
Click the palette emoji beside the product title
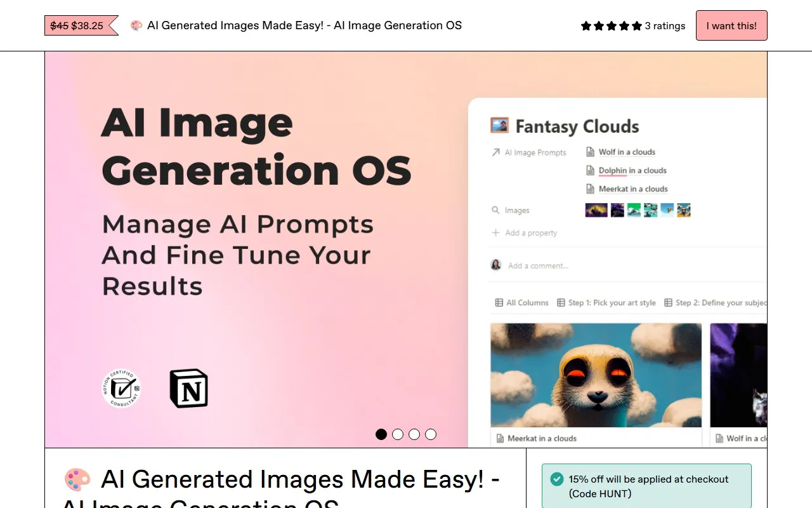(x=77, y=480)
